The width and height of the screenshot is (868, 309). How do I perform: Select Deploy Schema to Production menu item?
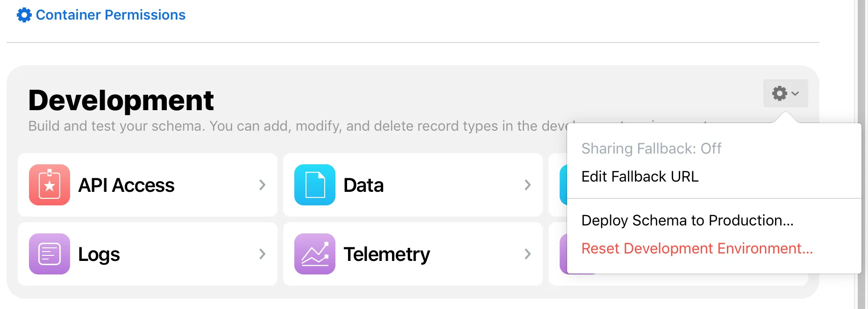click(687, 220)
